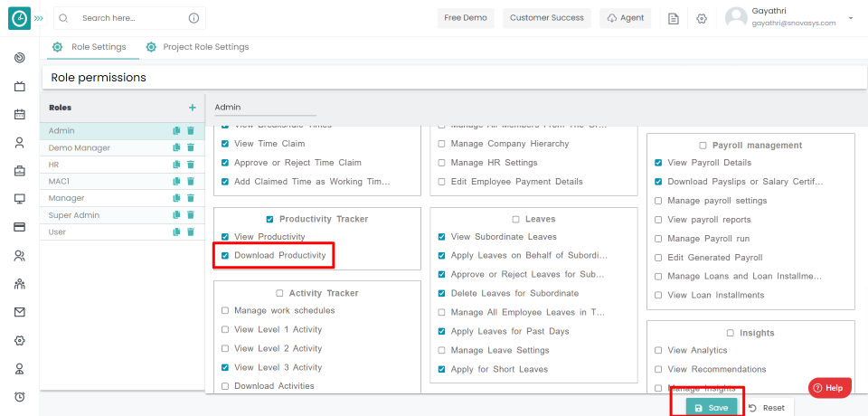Check Manage Leave Settings
The image size is (868, 416).
(x=442, y=351)
